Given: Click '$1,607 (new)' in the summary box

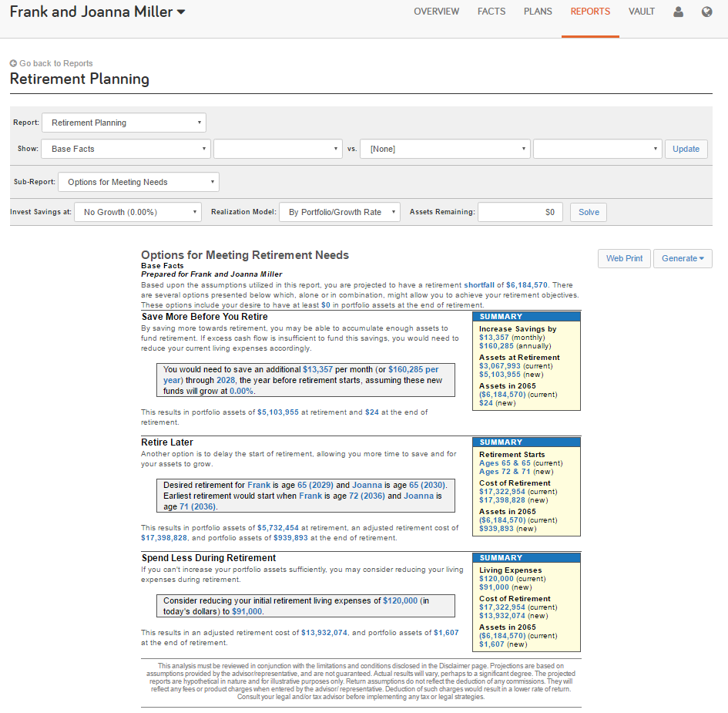Looking at the screenshot, I should [503, 644].
